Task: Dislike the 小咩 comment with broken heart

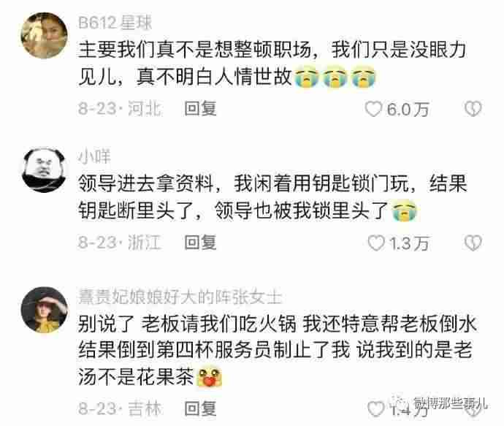Action: click(x=473, y=243)
